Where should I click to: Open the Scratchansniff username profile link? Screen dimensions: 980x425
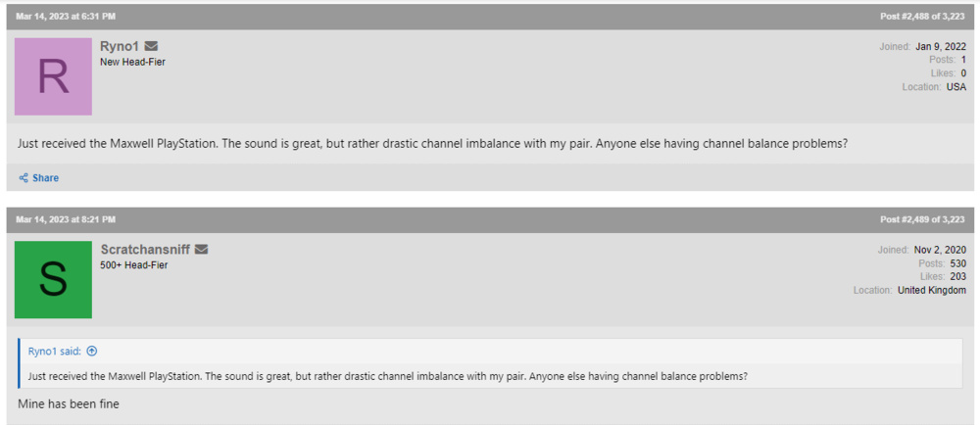coord(144,249)
